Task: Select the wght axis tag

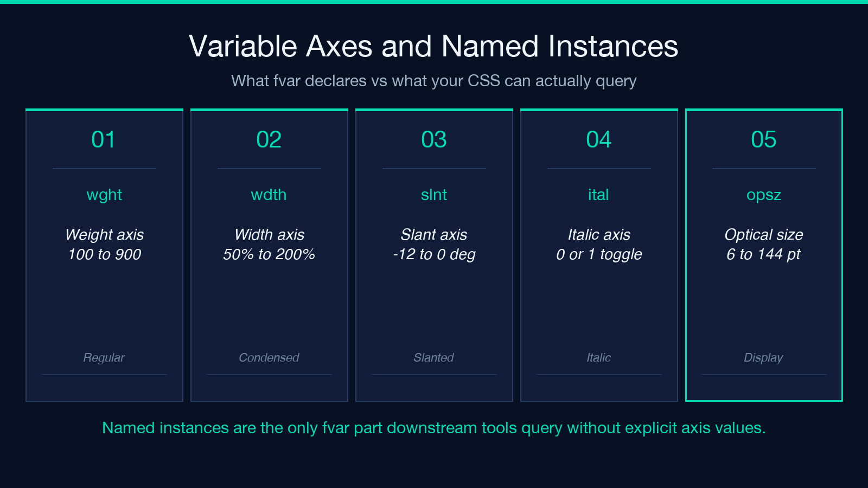Action: [x=104, y=195]
